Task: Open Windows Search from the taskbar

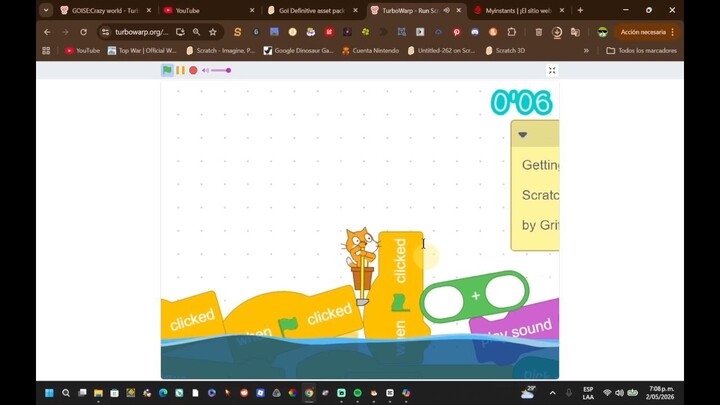Action: point(66,393)
